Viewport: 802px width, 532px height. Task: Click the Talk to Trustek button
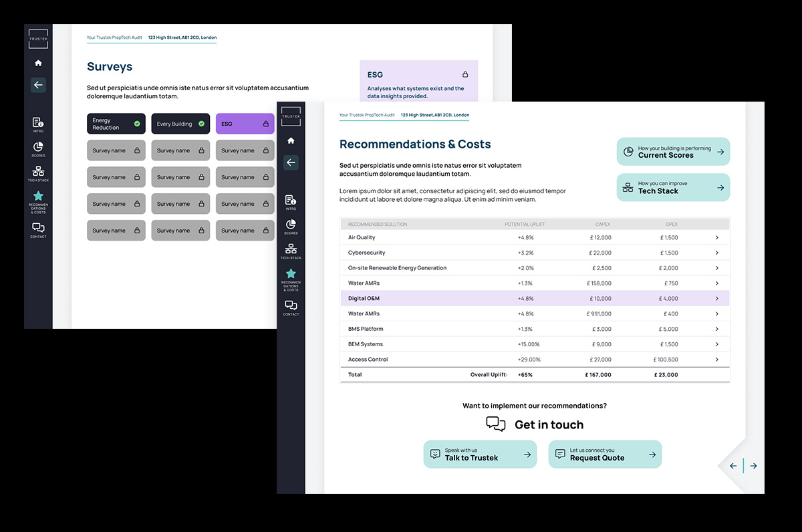tap(480, 454)
